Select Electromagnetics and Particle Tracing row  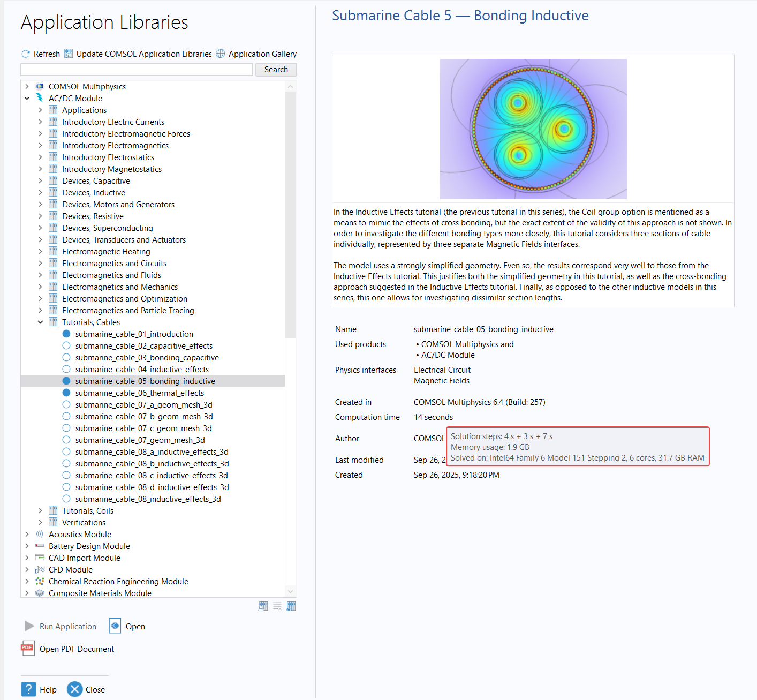click(x=153, y=310)
